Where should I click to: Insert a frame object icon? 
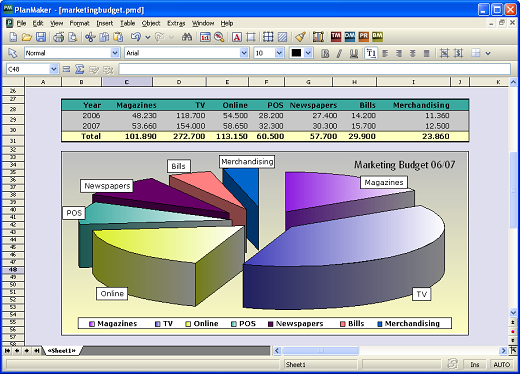click(251, 37)
